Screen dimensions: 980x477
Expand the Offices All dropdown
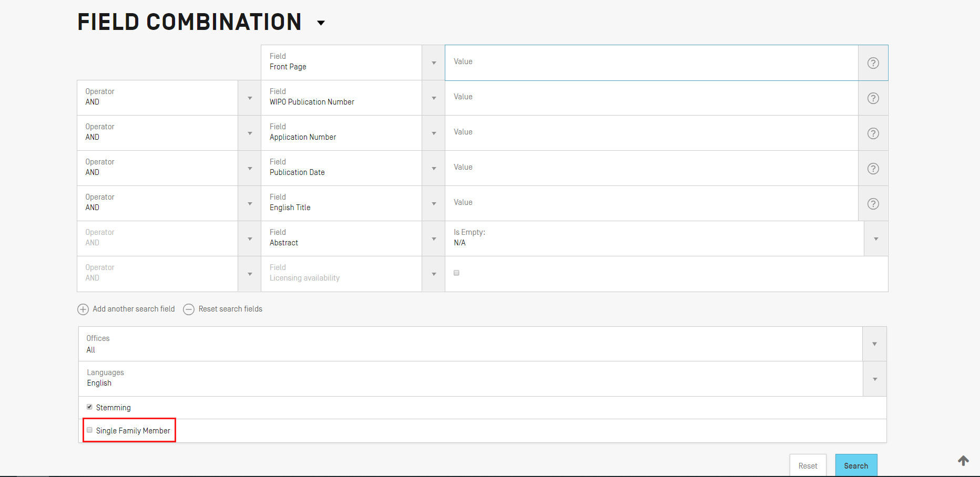point(874,344)
